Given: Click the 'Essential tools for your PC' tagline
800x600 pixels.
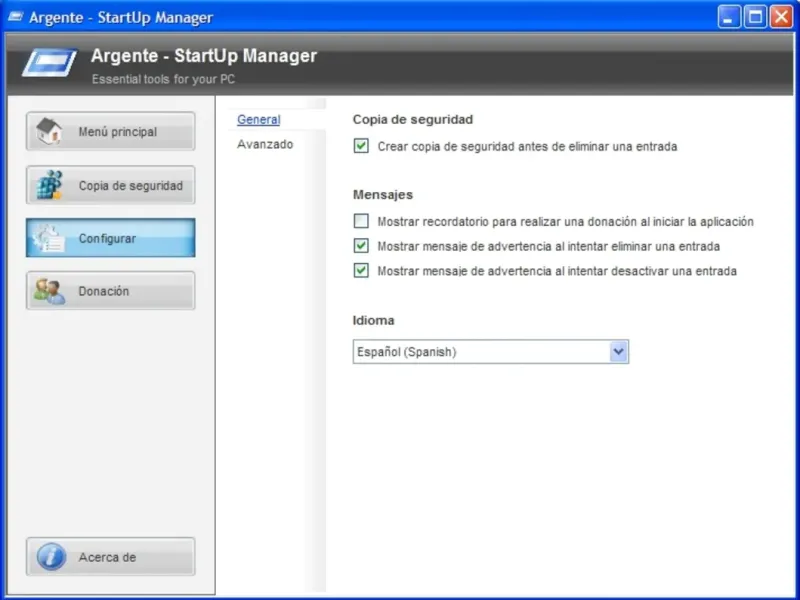Looking at the screenshot, I should 163,79.
